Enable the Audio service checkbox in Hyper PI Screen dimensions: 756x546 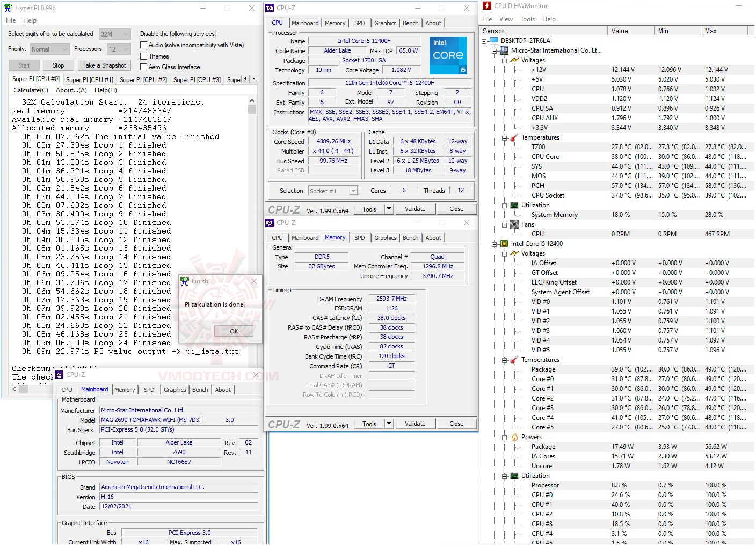tap(144, 45)
